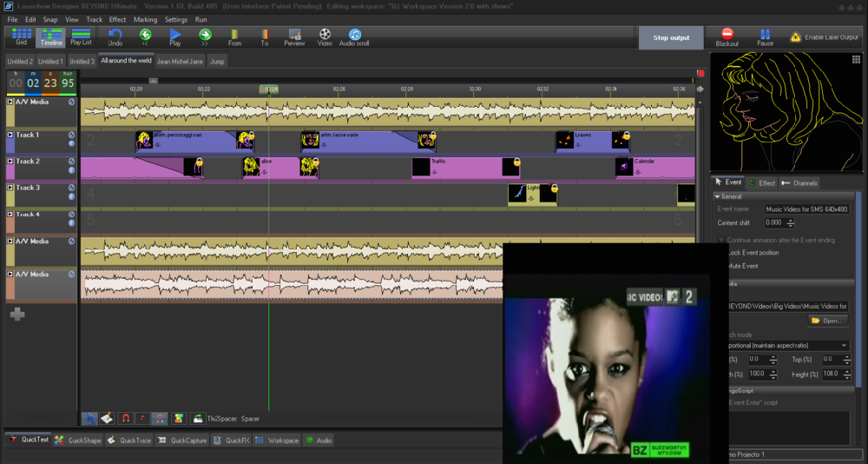Collapse the General section
Image resolution: width=868 pixels, height=464 pixels.
pos(716,196)
